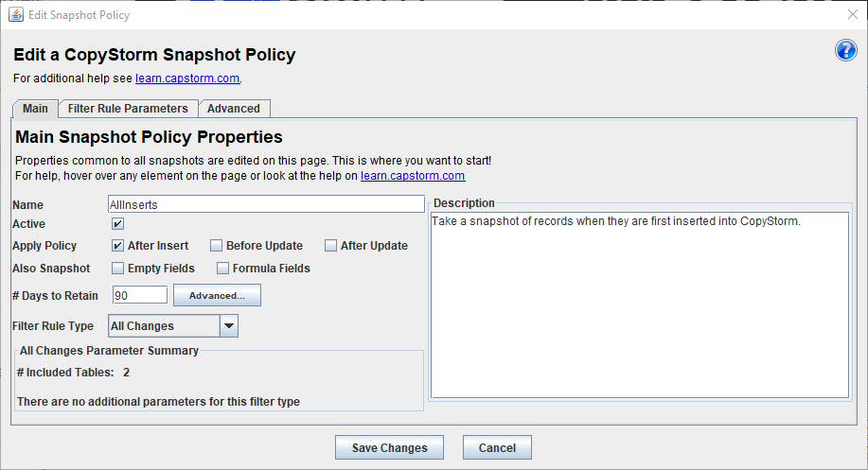Screen dimensions: 868x470
Task: Enable the Before Update checkbox
Action: click(x=217, y=246)
